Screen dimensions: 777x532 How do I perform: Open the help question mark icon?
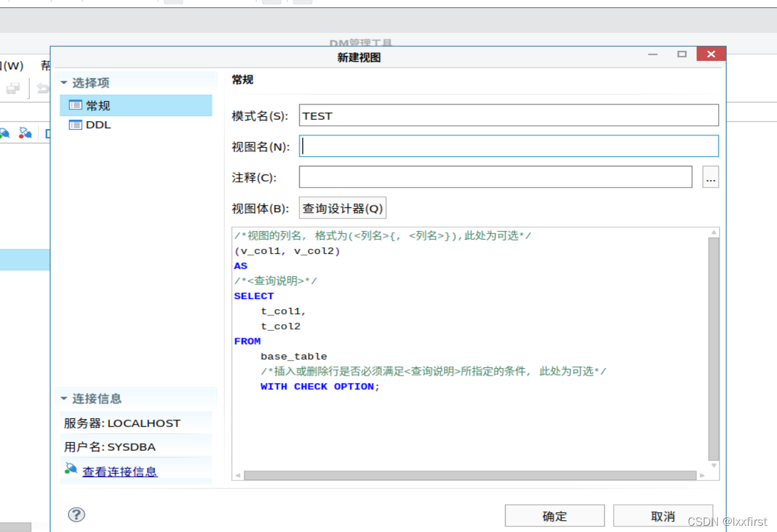pos(76,514)
